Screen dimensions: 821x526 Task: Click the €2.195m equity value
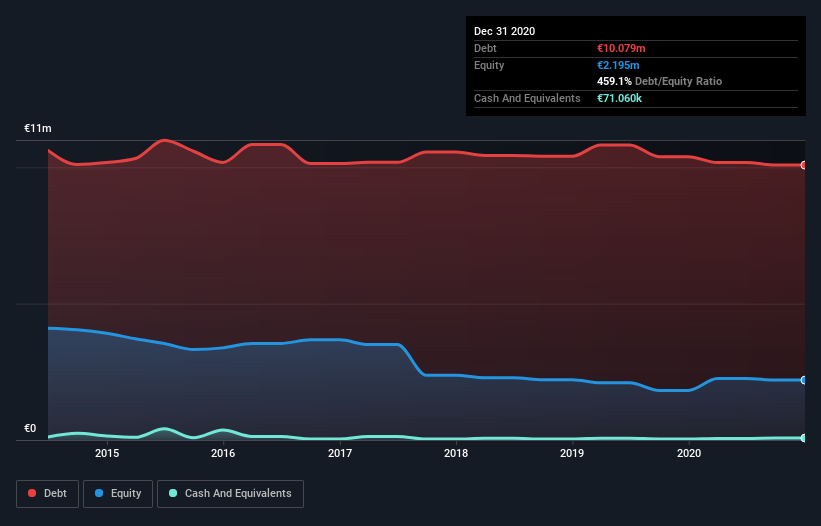(618, 65)
